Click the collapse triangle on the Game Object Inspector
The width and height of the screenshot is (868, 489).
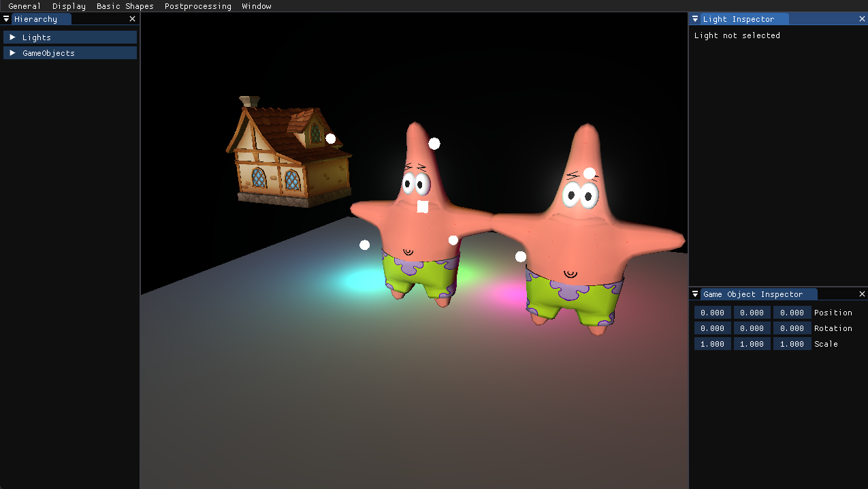click(695, 294)
